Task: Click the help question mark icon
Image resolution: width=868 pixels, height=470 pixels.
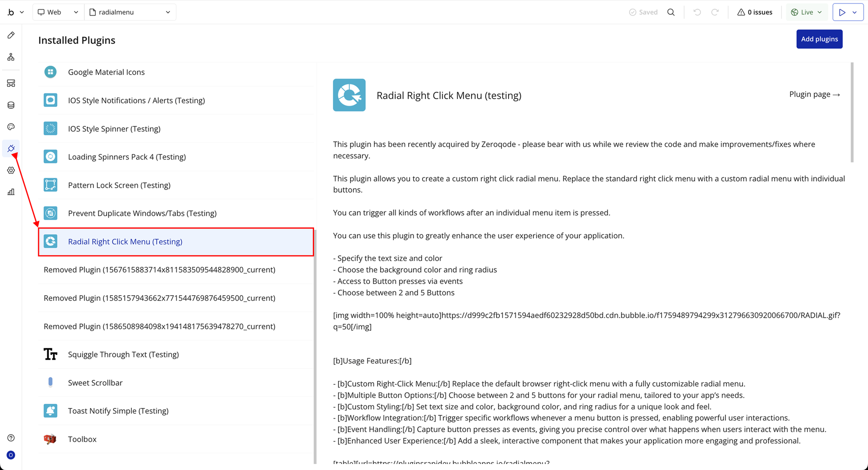Action: (11, 438)
